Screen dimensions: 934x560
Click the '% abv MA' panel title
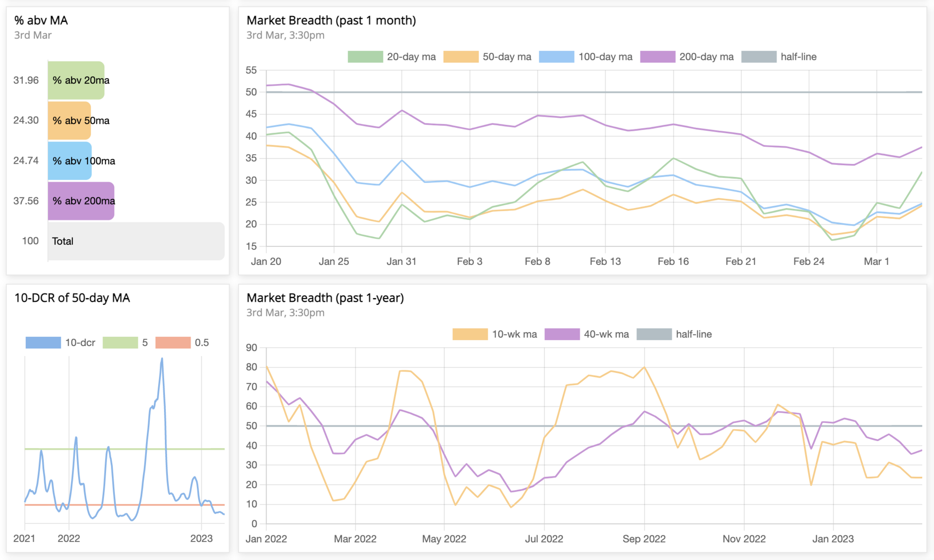pos(41,20)
